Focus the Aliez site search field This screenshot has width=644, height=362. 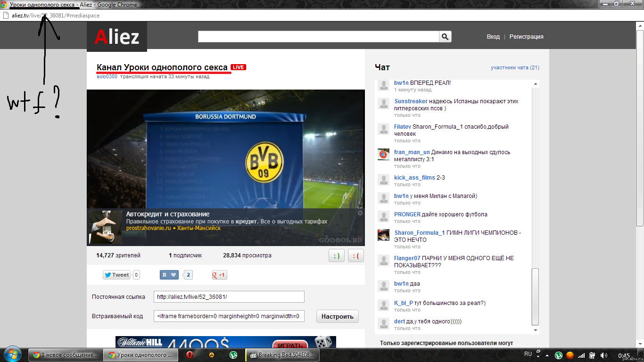(x=319, y=37)
